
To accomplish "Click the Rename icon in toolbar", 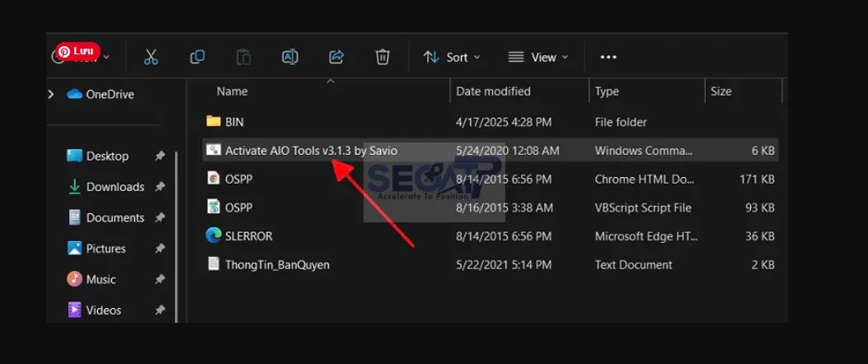I will 290,57.
